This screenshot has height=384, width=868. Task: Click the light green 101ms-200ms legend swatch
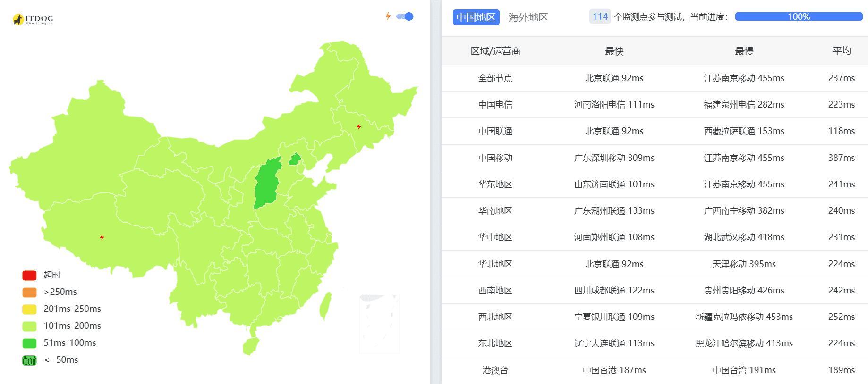point(28,326)
